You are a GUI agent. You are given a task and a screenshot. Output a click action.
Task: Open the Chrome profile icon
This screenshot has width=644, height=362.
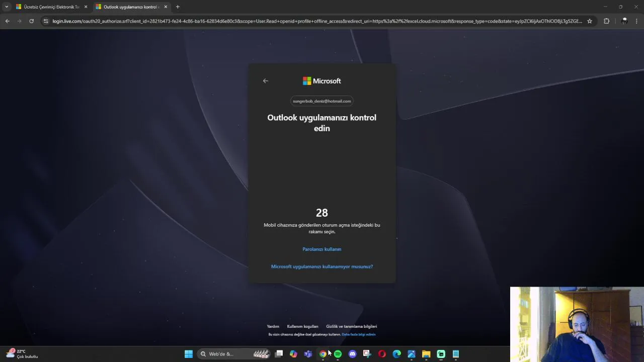coord(624,21)
